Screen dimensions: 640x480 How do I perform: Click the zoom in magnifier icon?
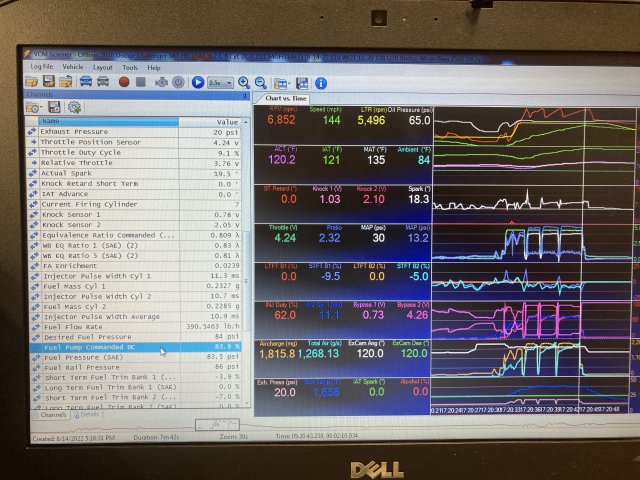(244, 83)
